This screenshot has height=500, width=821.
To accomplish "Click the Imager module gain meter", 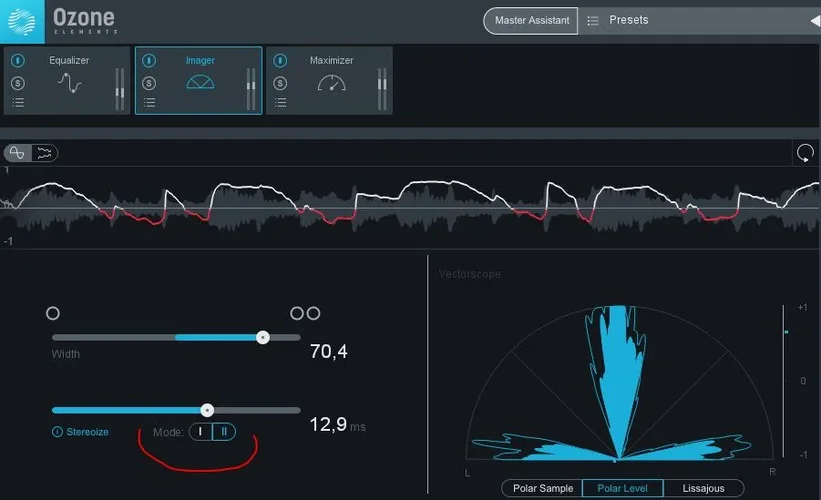I will pyautogui.click(x=251, y=89).
